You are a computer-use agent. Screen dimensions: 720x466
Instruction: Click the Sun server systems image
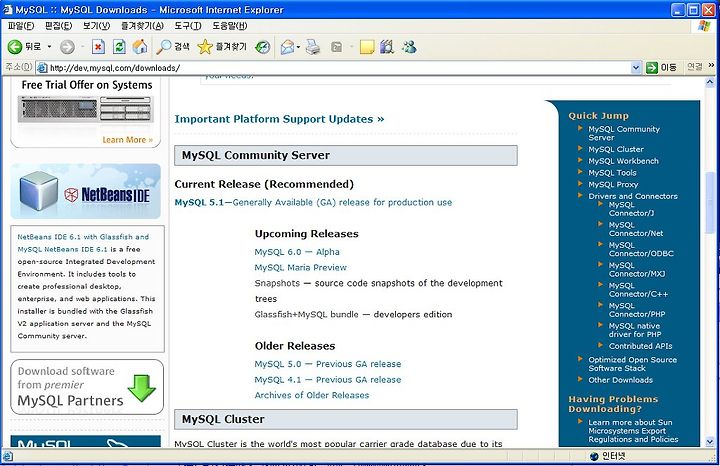(x=86, y=109)
